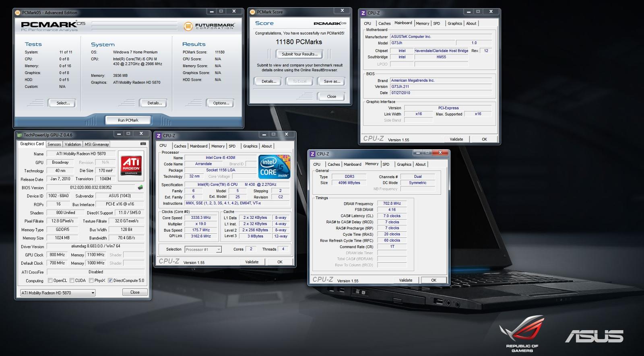Click the GPU-Z screenshot camera icon

click(143, 144)
